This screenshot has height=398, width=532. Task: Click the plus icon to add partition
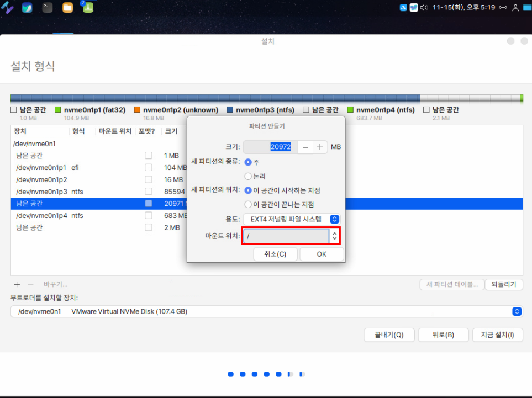coord(17,284)
